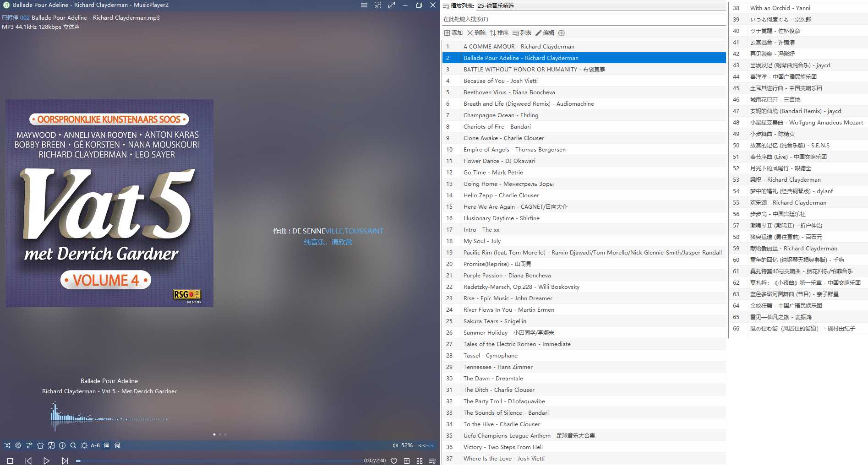
Task: Click the 作曲 composer lyric line
Action: (328, 231)
